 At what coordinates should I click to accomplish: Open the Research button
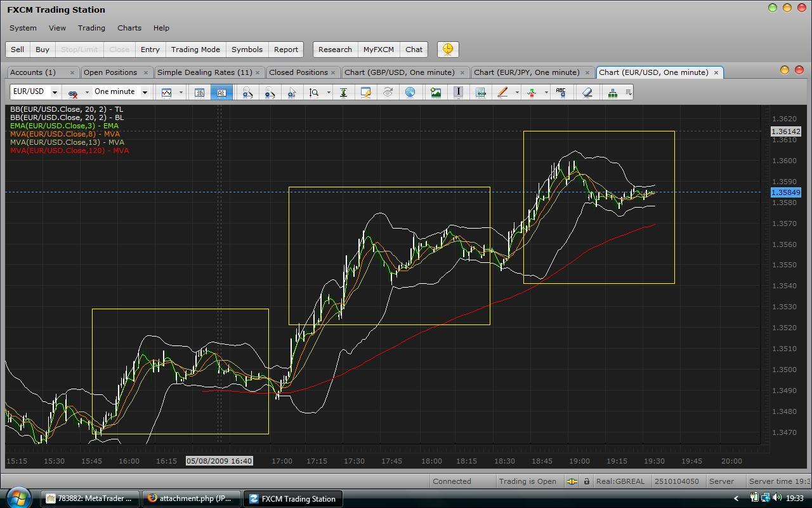tap(335, 50)
